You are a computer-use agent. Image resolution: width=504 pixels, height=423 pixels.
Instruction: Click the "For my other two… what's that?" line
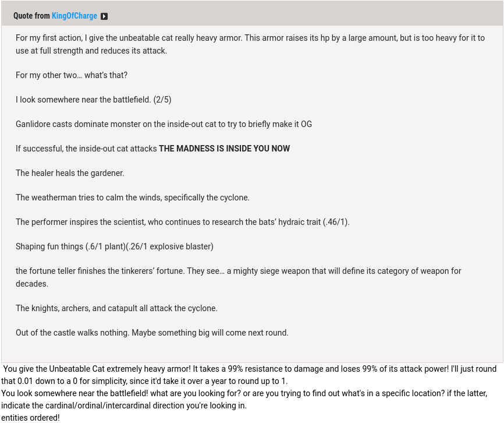[x=72, y=75]
